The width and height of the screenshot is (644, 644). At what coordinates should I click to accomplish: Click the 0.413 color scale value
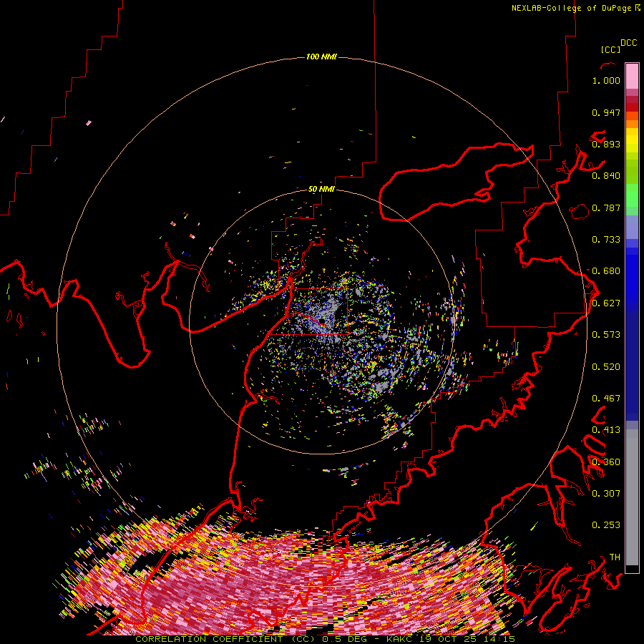pos(606,430)
